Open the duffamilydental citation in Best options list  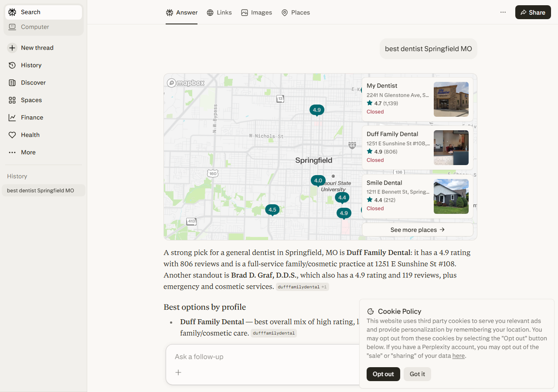pos(274,333)
